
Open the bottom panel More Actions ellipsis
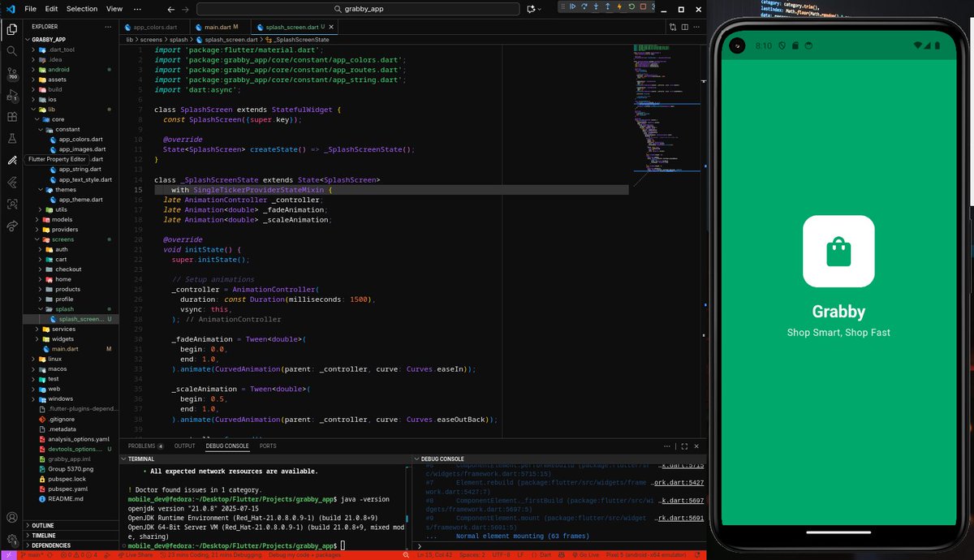(667, 446)
